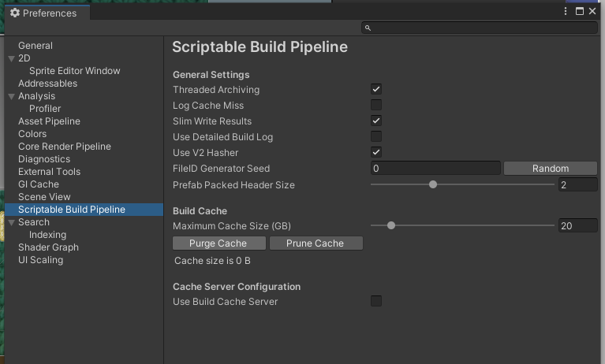Click Random to generate a seed

(551, 169)
